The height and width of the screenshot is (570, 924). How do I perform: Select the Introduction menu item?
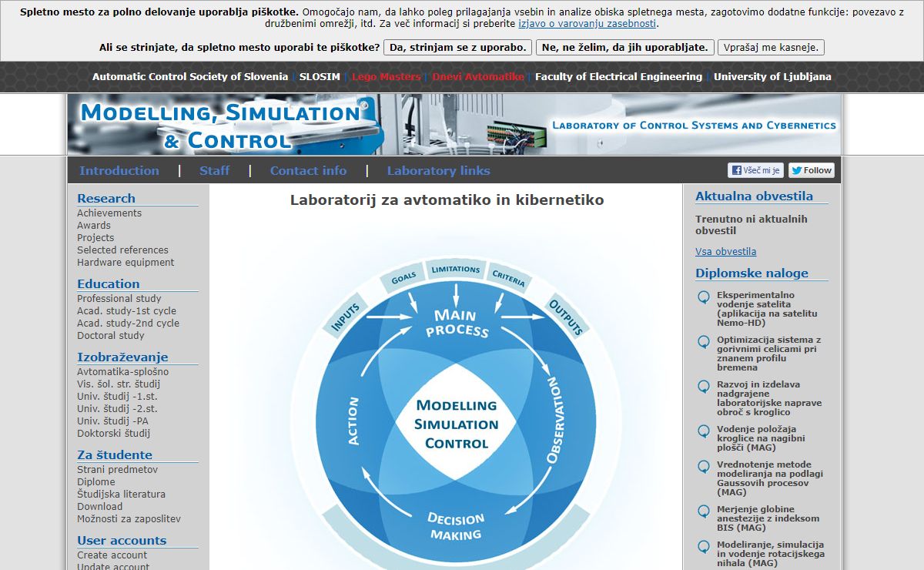119,170
